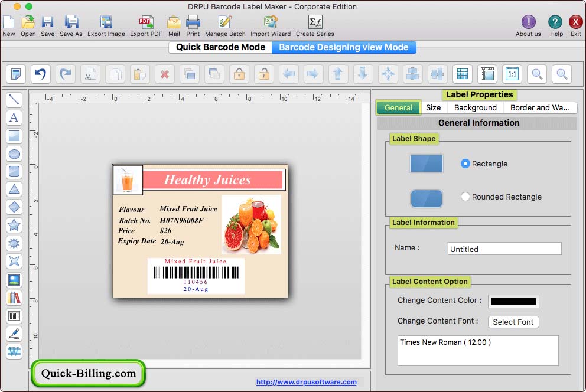Screen dimensions: 586x392
Task: Select the Triangle shape tool
Action: [x=14, y=190]
